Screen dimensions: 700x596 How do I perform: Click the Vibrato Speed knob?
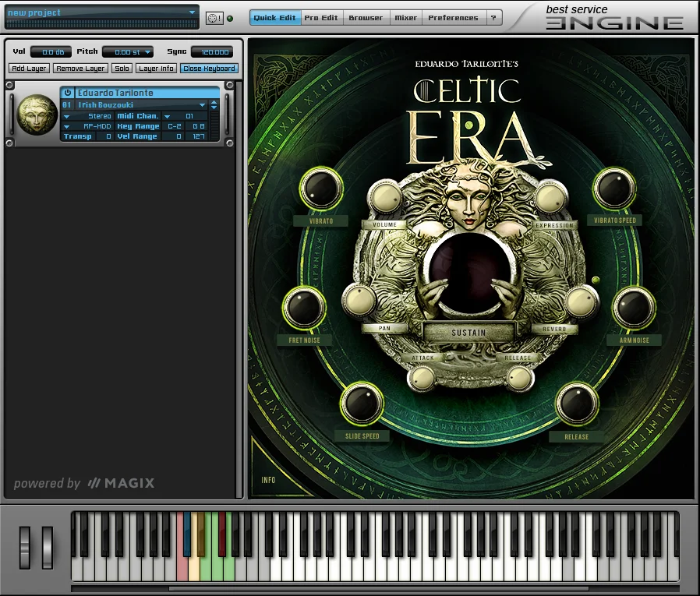615,189
